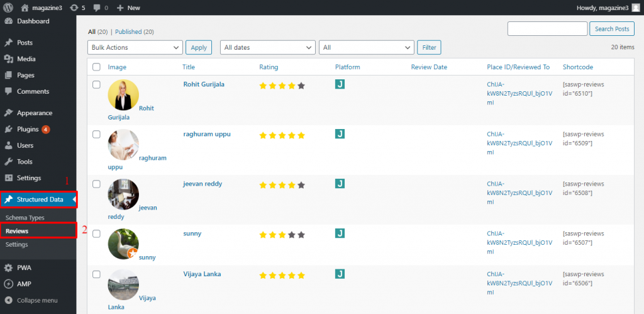Click the Structured Data pin icon

8,199
